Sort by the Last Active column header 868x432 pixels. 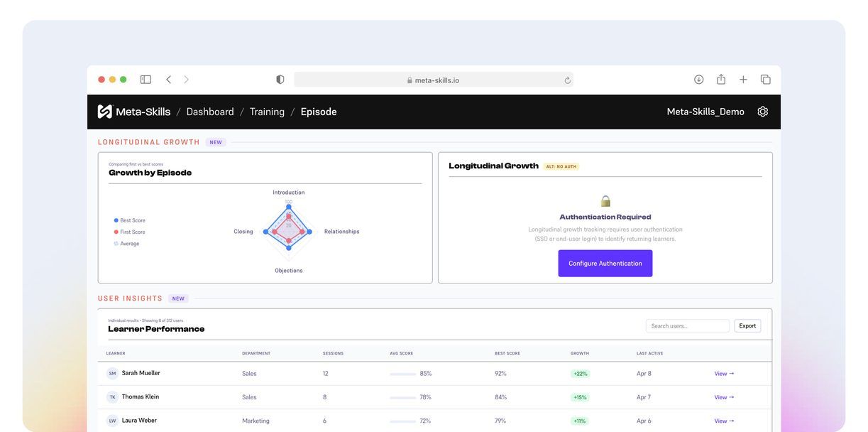[x=651, y=353]
